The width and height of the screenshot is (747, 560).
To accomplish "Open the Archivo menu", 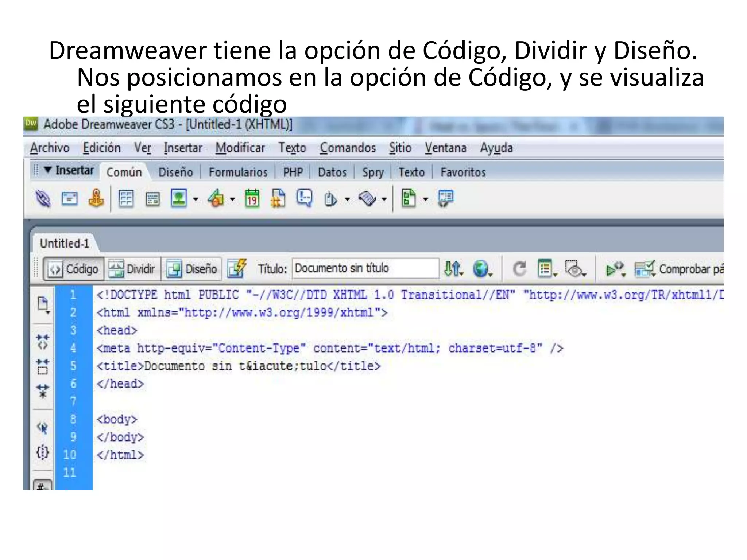I will (50, 148).
